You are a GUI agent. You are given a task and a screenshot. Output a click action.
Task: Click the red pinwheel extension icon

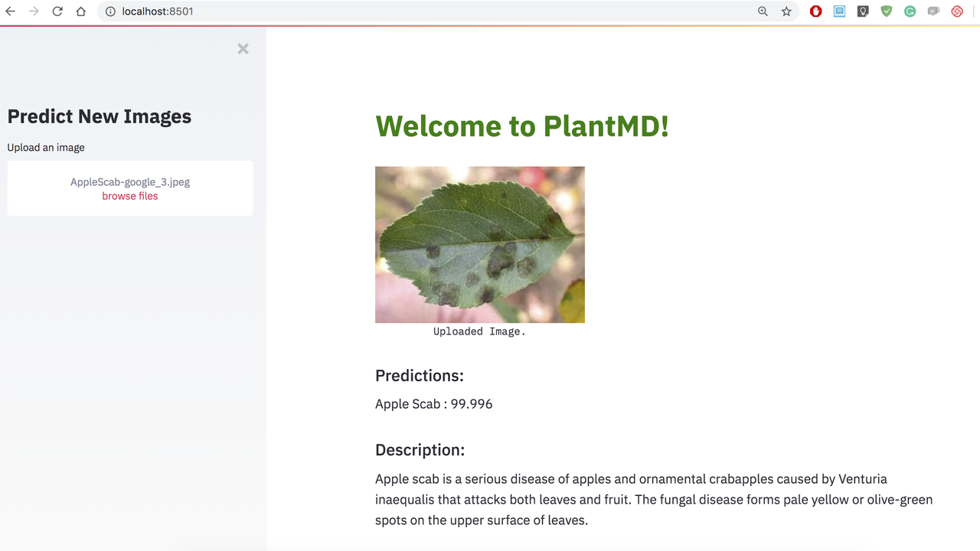point(956,11)
